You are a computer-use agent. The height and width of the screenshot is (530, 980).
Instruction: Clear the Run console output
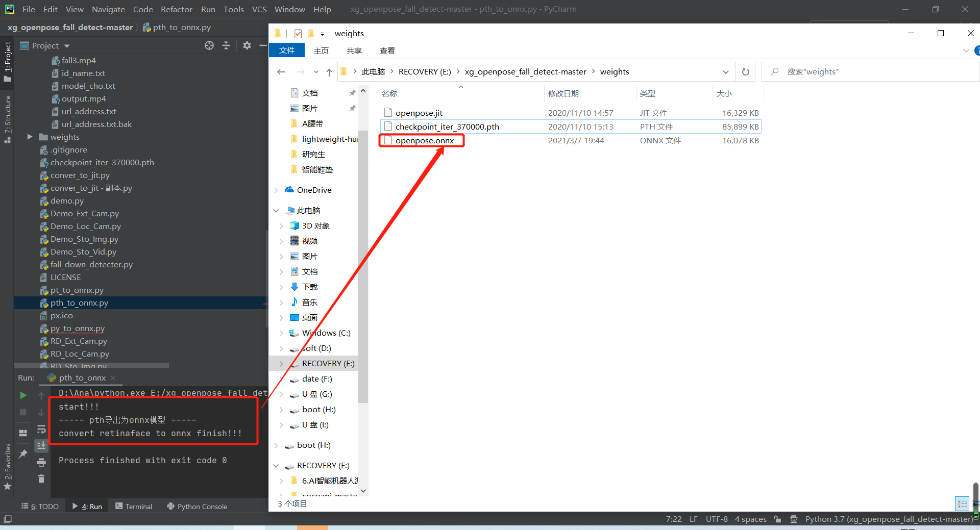41,479
